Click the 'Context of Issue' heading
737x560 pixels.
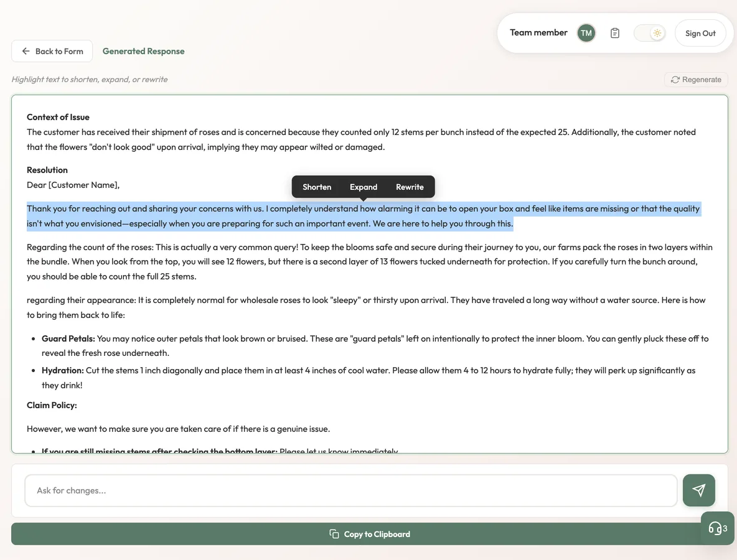(x=58, y=117)
